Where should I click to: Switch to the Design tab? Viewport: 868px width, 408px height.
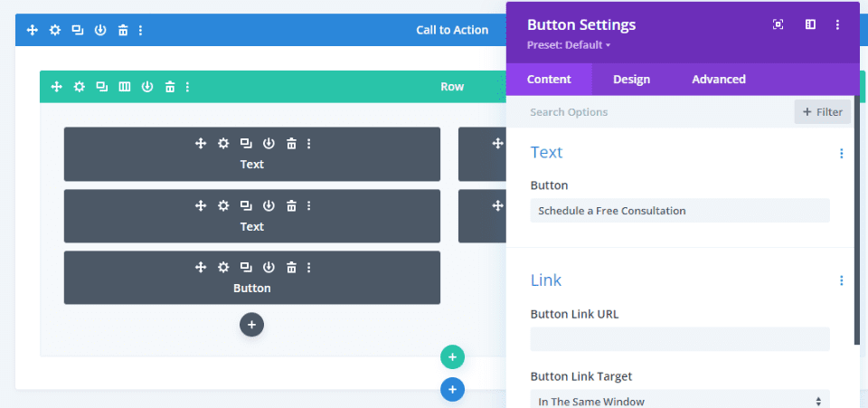click(631, 80)
